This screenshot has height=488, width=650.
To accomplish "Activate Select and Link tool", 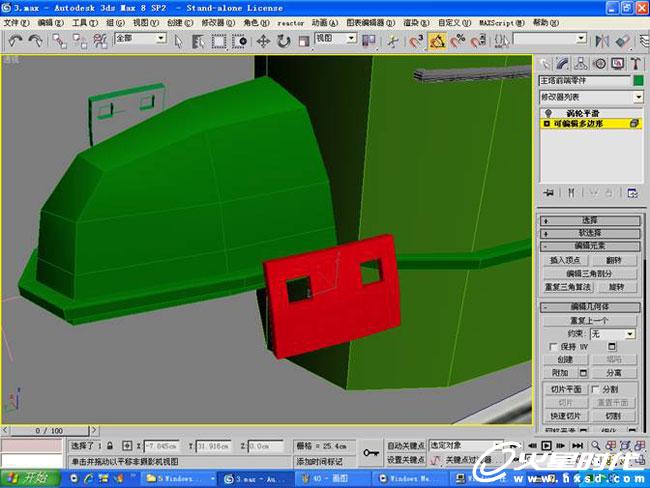I will point(59,41).
